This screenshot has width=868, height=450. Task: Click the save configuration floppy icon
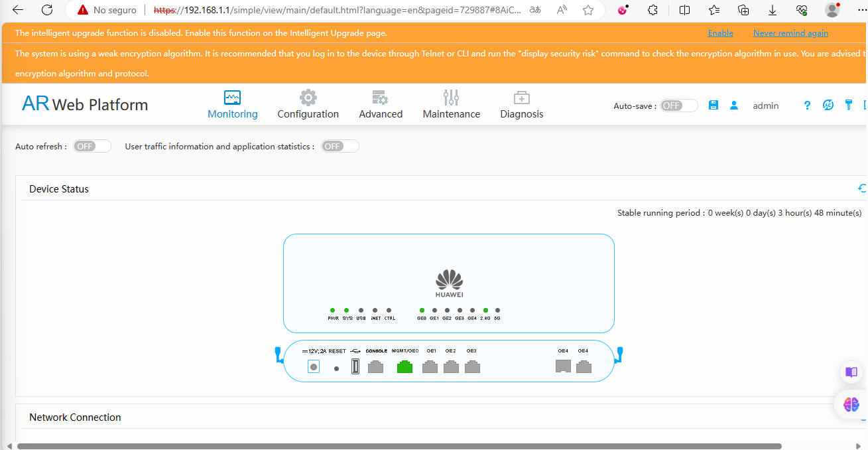(713, 106)
